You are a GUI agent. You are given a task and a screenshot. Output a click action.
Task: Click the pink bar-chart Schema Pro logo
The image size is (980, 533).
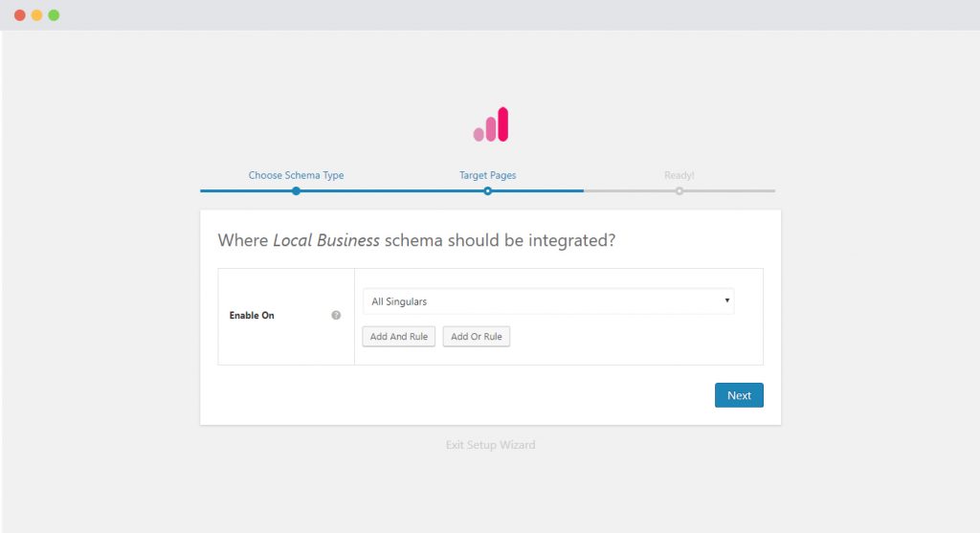(490, 124)
